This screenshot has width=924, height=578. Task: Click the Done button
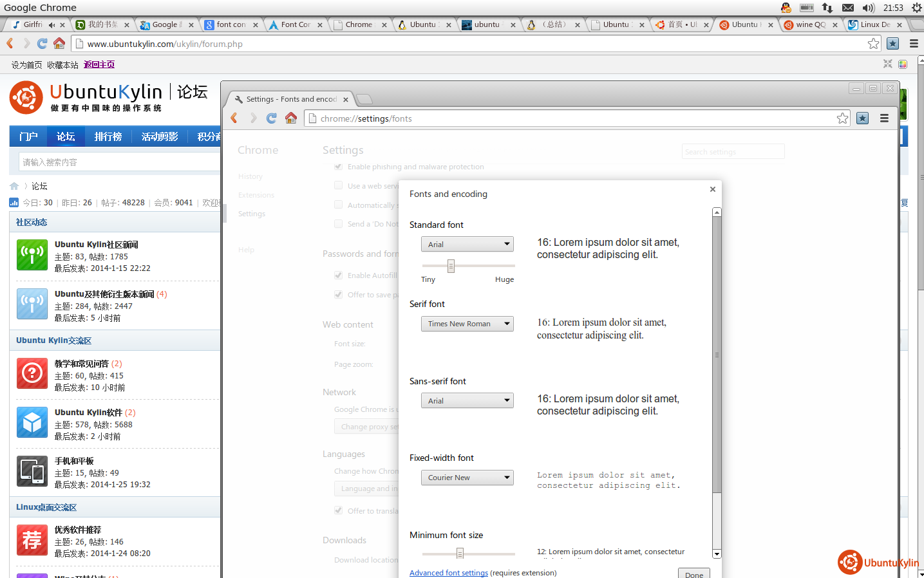pyautogui.click(x=694, y=573)
